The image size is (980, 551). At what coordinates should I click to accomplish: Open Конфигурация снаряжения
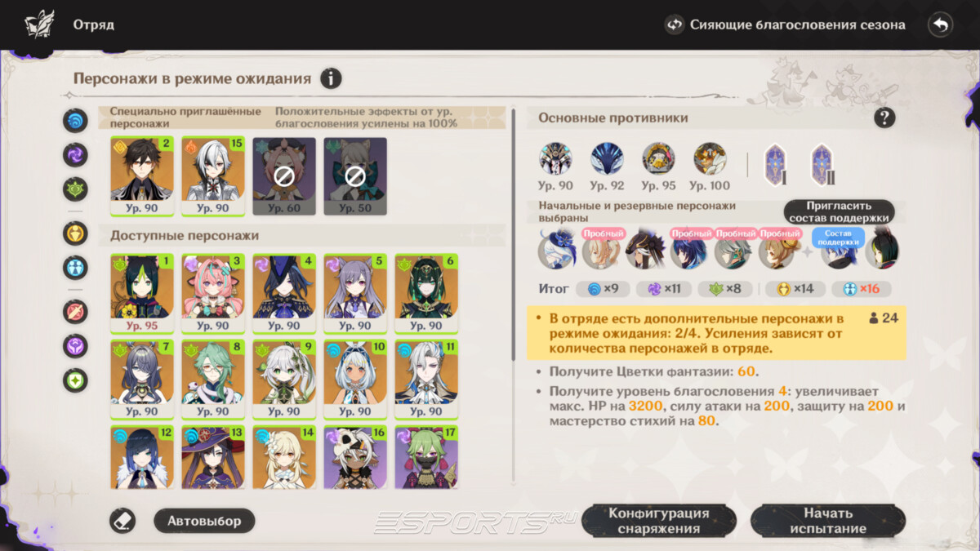click(x=659, y=521)
